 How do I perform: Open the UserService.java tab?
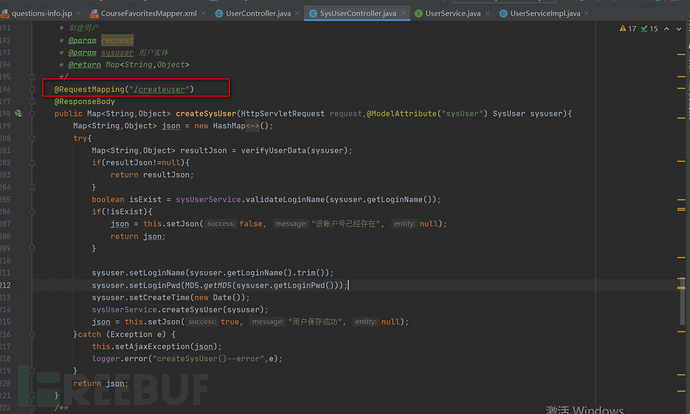pyautogui.click(x=453, y=13)
